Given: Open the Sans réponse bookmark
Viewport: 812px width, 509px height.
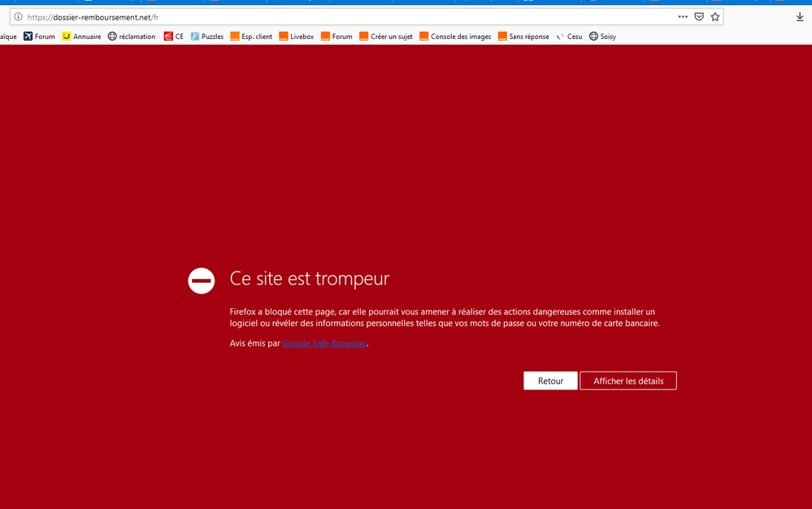Looking at the screenshot, I should tap(523, 37).
